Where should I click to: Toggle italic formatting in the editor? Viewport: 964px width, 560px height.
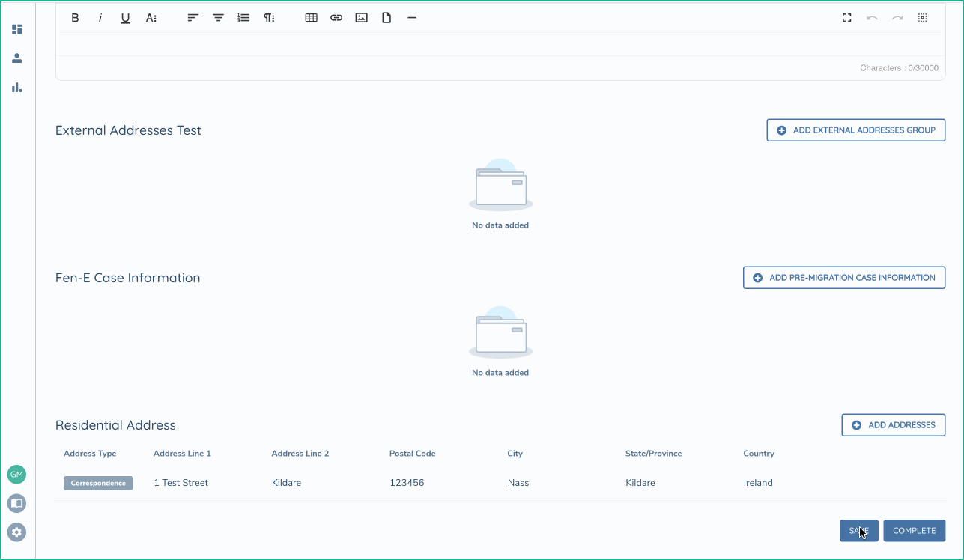tap(100, 18)
